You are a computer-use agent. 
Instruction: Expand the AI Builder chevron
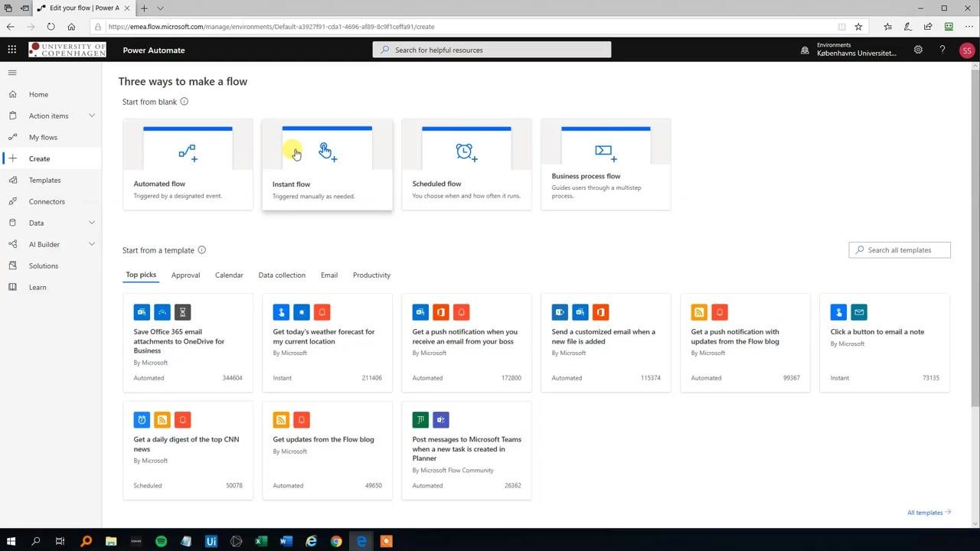click(92, 244)
